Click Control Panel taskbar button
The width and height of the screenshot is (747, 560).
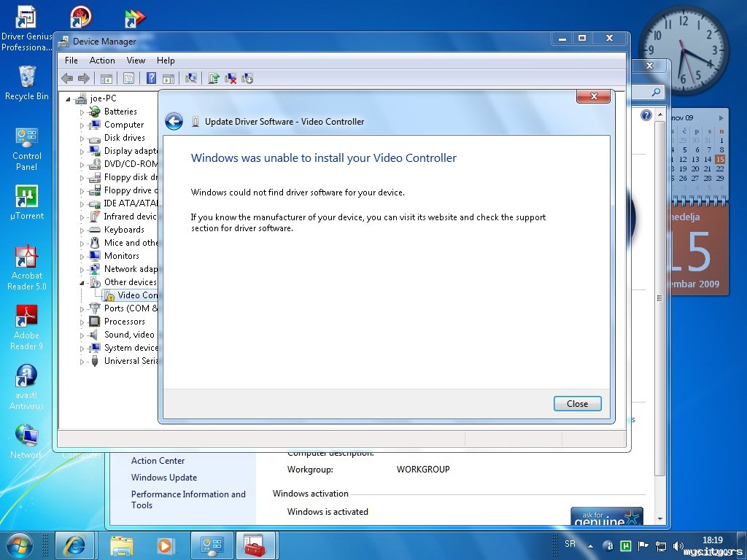[212, 545]
